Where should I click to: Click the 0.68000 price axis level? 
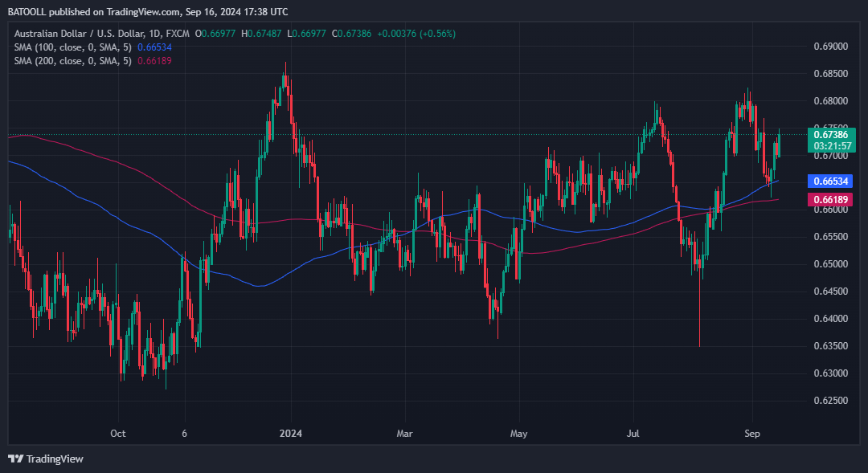(x=830, y=101)
